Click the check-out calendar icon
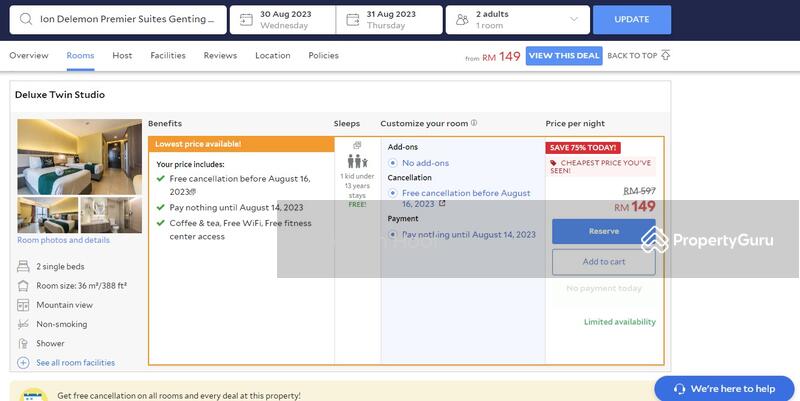Image resolution: width=800 pixels, height=401 pixels. (x=351, y=19)
